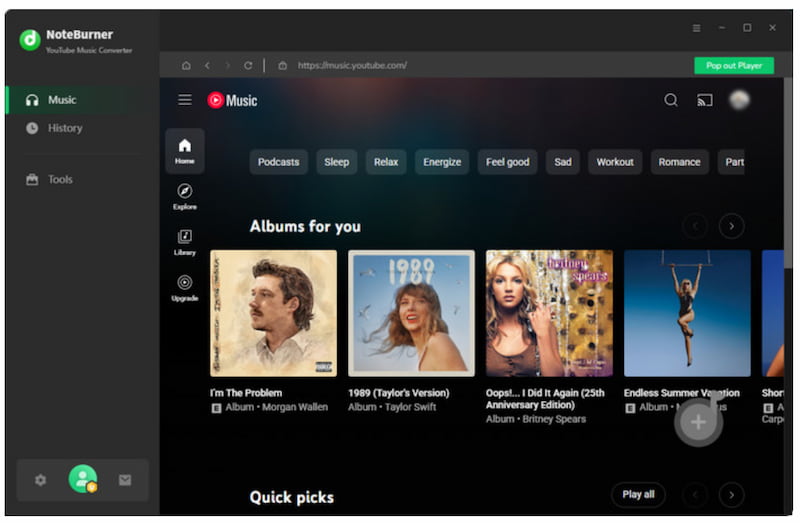Open the NoteBurner hamburger menu in title bar
This screenshot has width=800, height=523.
tap(696, 28)
